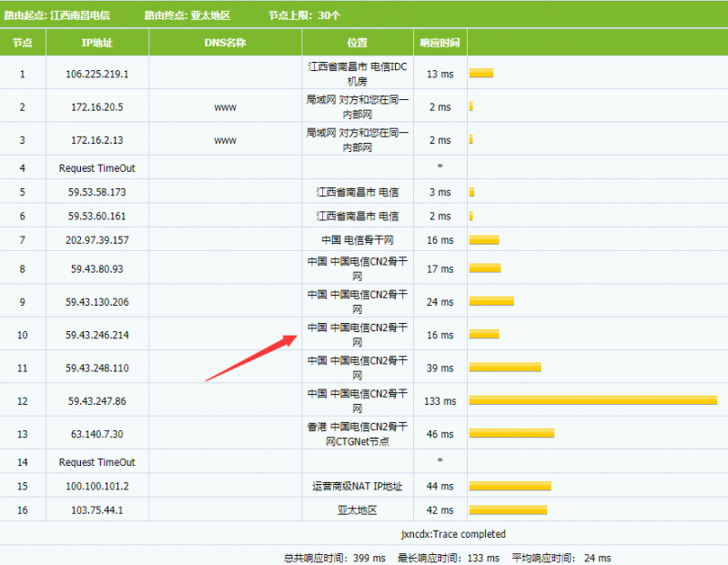Click the DNS名称 column header

point(225,43)
